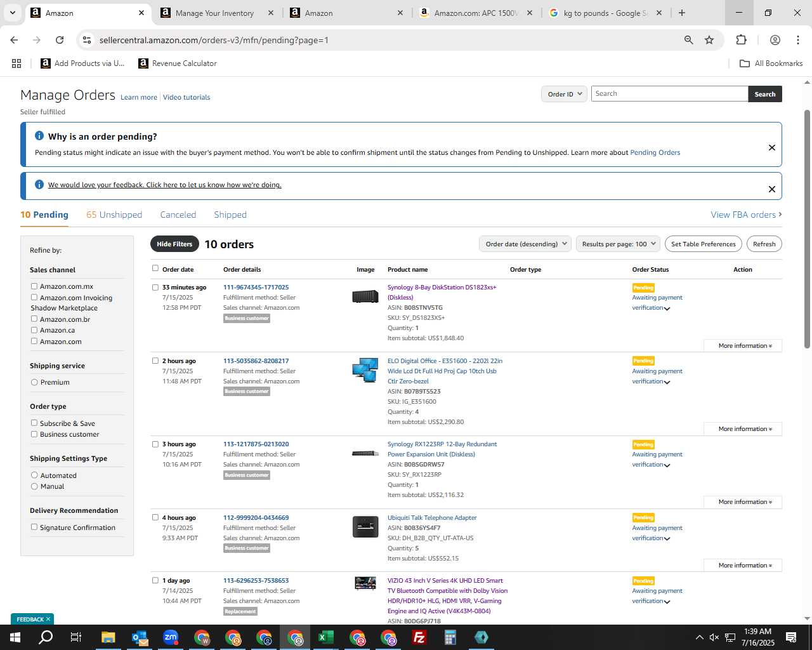Open the Order date (descending) sort dropdown

point(525,244)
